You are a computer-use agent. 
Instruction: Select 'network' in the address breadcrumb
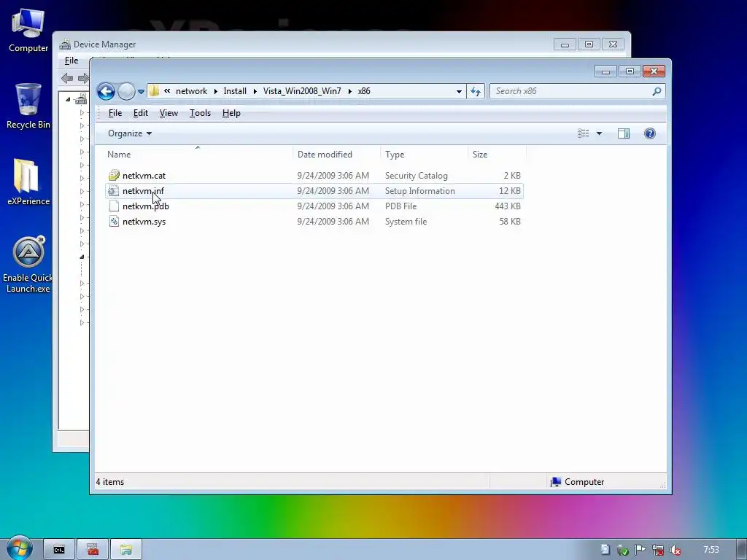[192, 91]
